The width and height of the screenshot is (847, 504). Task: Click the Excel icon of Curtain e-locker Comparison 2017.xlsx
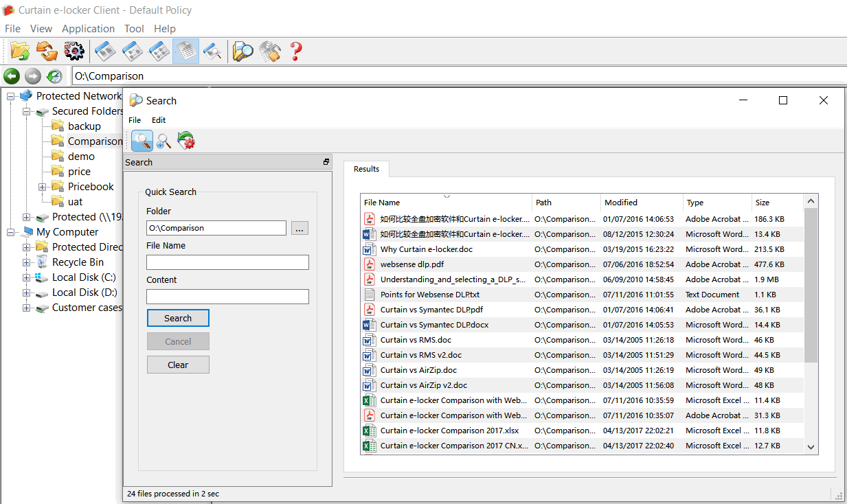pos(369,431)
